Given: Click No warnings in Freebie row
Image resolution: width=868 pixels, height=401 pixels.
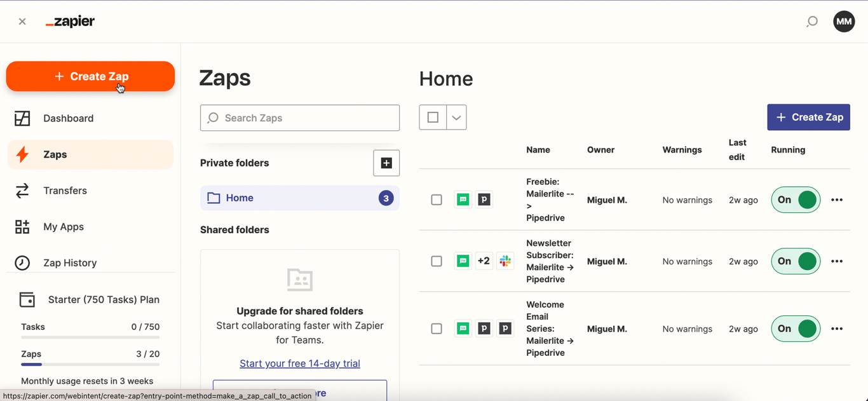Looking at the screenshot, I should click(x=687, y=200).
